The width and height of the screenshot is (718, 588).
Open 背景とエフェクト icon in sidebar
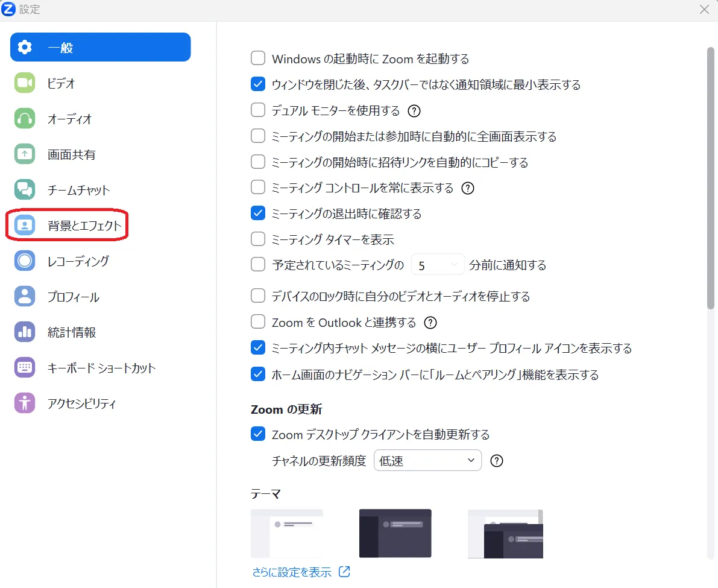point(25,226)
